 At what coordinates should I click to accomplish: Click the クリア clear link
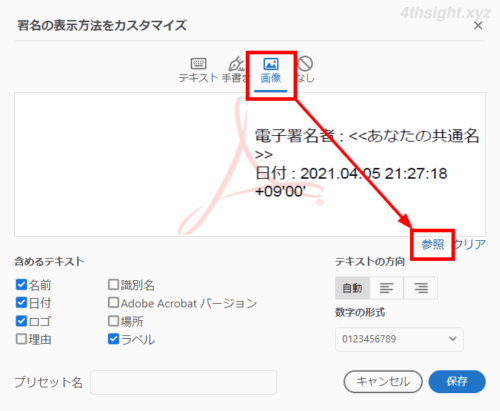coord(470,244)
